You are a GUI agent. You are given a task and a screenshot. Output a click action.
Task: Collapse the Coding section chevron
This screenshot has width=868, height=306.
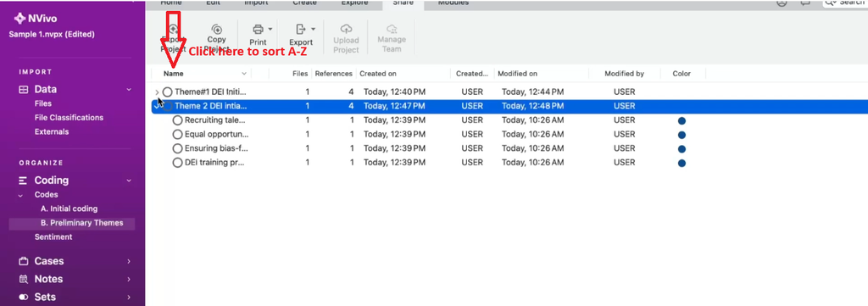coord(129,181)
